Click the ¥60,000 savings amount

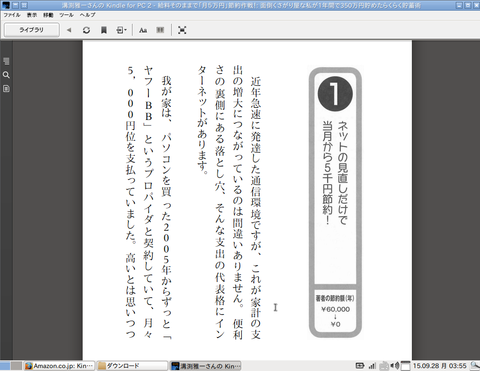[335, 309]
